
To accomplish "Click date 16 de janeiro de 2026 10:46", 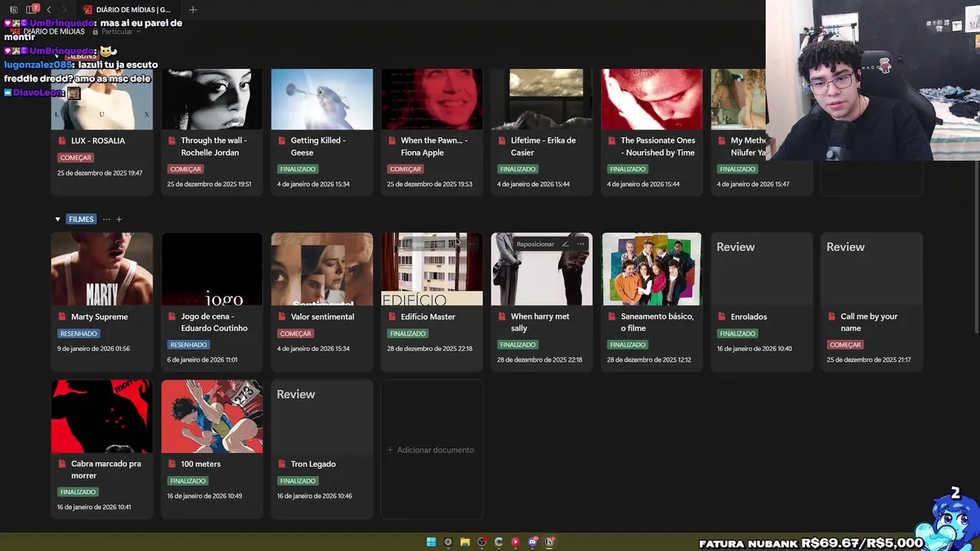I will click(315, 497).
